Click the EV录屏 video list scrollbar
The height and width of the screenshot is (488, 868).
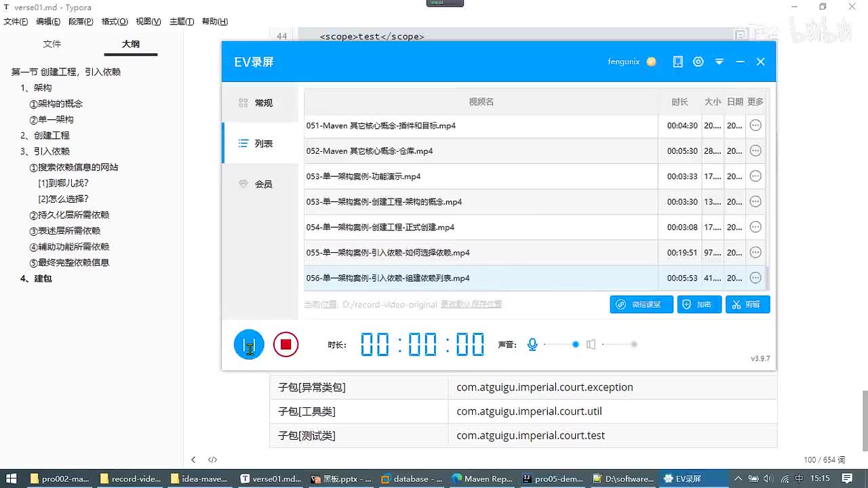point(768,278)
